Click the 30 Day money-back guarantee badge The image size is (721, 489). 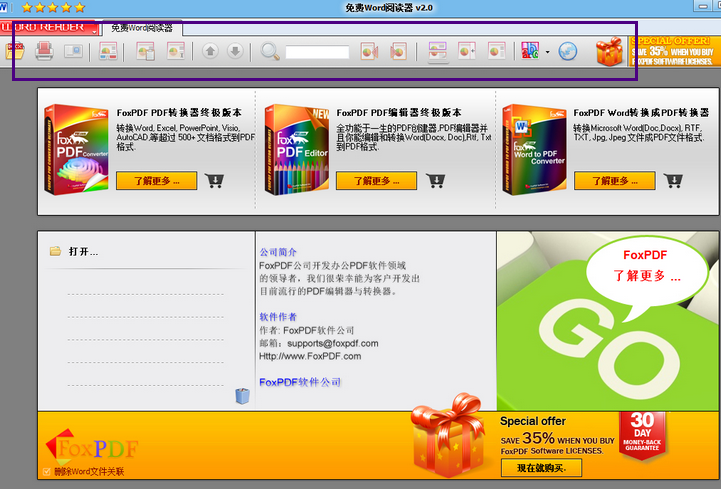(x=642, y=435)
